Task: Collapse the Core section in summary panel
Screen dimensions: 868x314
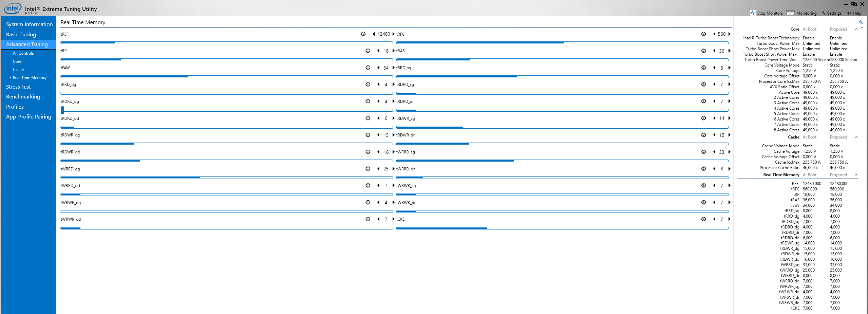Action: pyautogui.click(x=856, y=29)
